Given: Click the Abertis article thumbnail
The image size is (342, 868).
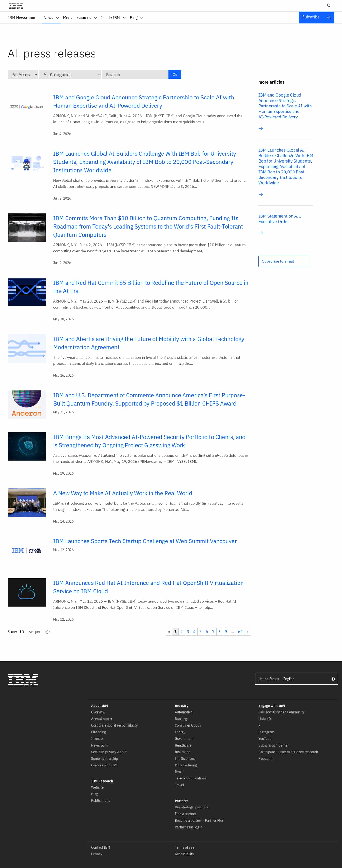Looking at the screenshot, I should click(x=27, y=348).
